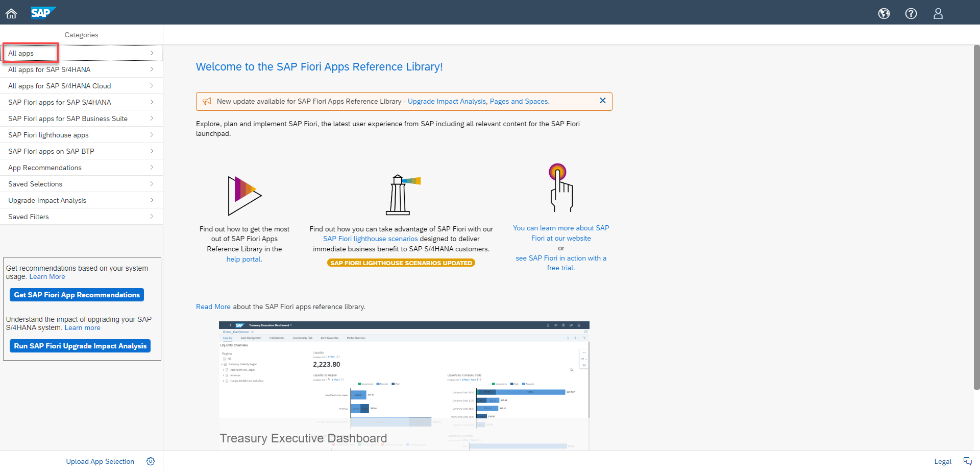Expand the Upgrade Impact Analysis chevron
The height and width of the screenshot is (471, 980).
point(152,200)
